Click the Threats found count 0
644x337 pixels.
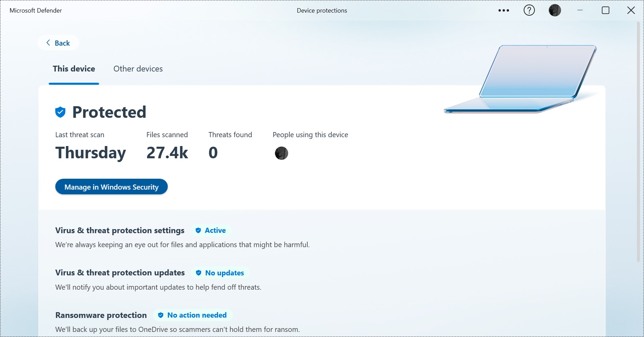213,153
